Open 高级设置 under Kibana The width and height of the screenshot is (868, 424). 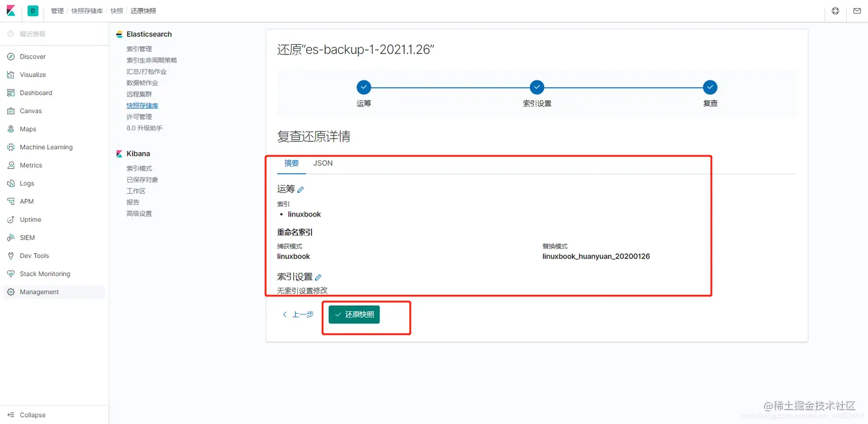[x=139, y=214]
